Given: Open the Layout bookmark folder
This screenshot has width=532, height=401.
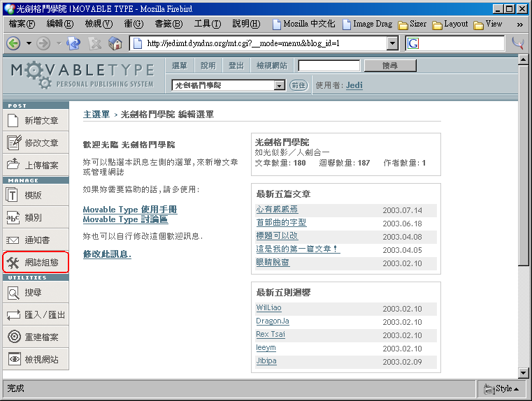Looking at the screenshot, I should pyautogui.click(x=450, y=24).
